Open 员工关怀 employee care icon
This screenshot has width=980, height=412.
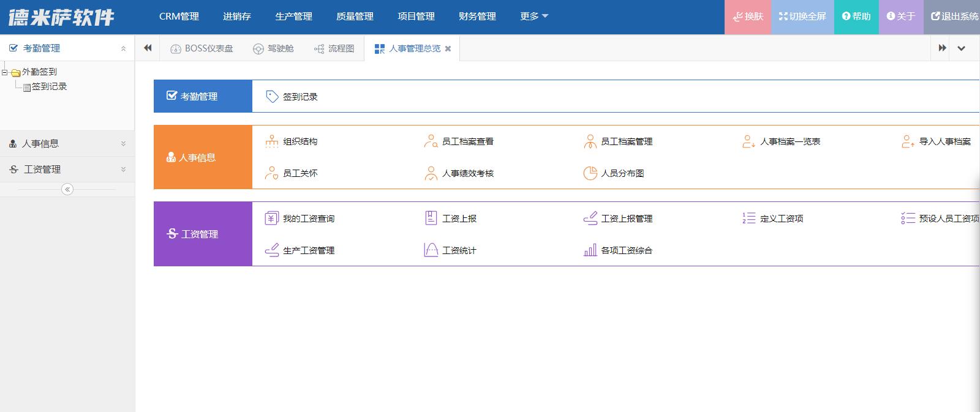(x=272, y=173)
